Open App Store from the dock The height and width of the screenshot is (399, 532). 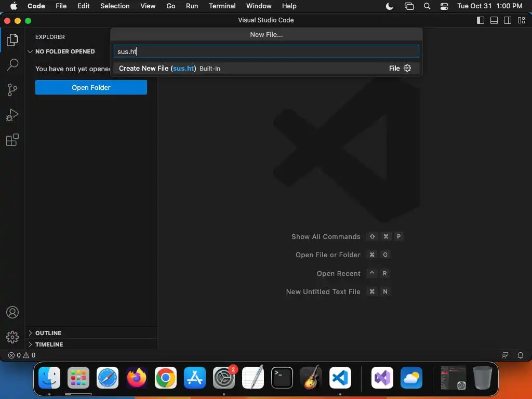[195, 377]
